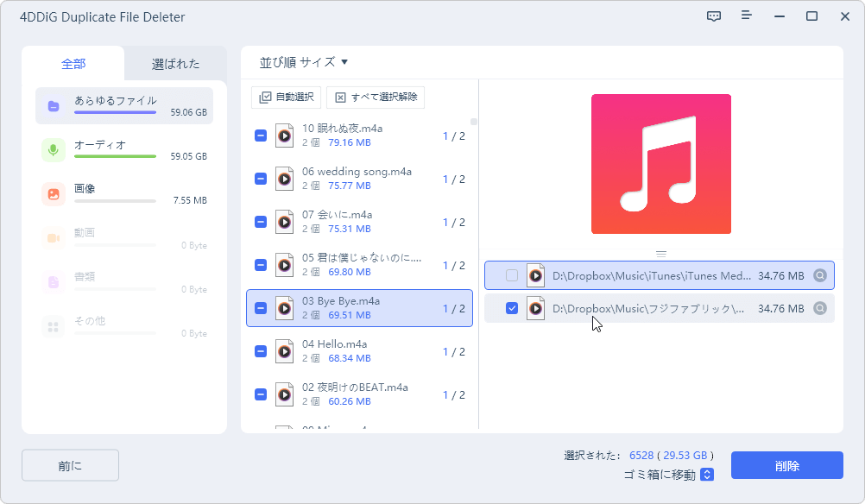Click the audio file icon for 02 夜明けのBEAT.m4a
The image size is (865, 504).
[285, 394]
